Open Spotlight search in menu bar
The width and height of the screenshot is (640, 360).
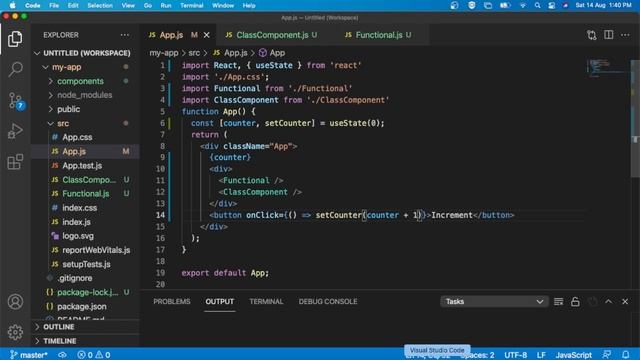537,5
